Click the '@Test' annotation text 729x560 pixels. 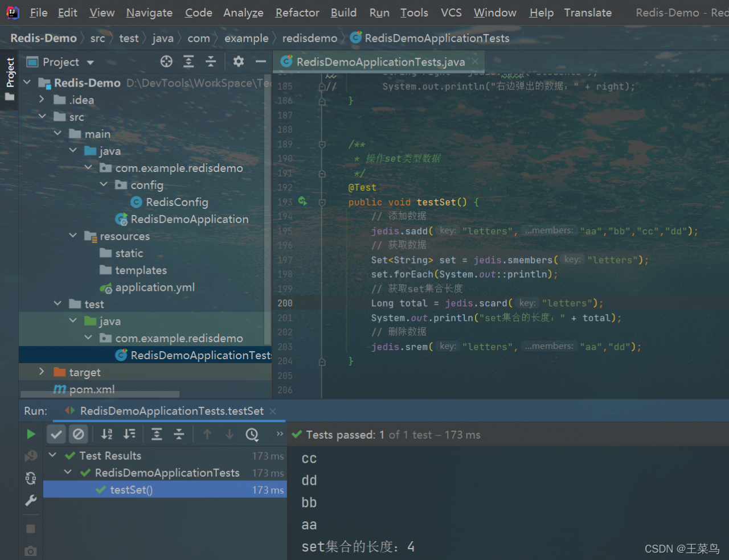pyautogui.click(x=362, y=187)
